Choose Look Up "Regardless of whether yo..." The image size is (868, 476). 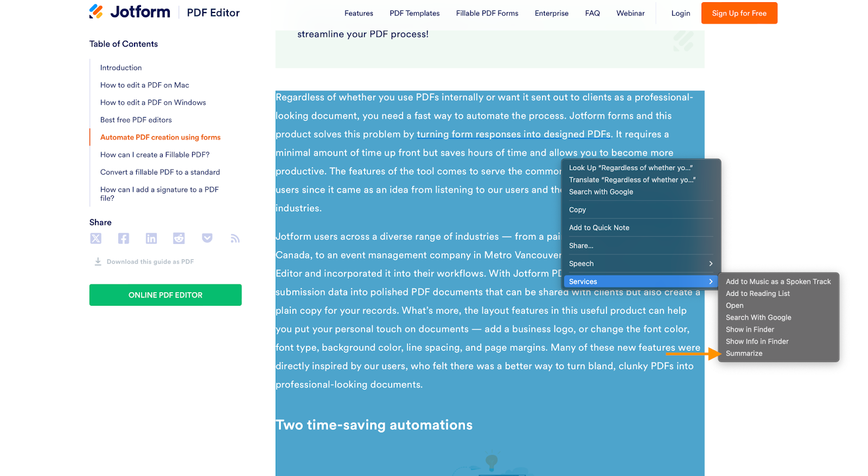click(631, 168)
